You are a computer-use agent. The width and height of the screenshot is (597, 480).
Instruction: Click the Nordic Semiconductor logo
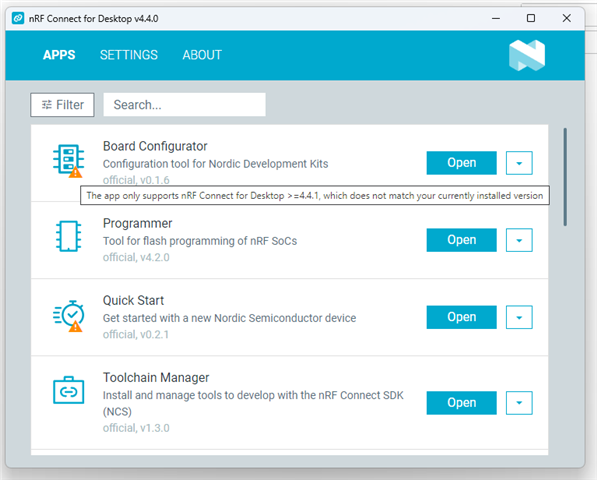pyautogui.click(x=527, y=55)
